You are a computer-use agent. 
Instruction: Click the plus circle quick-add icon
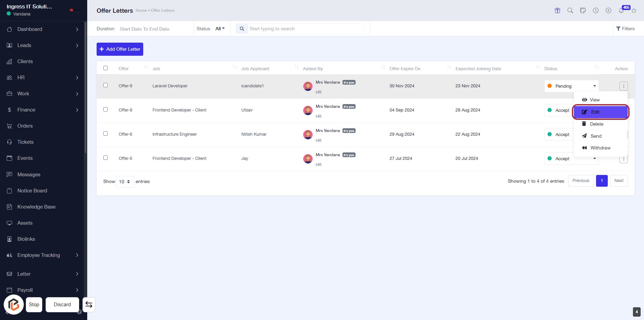click(x=608, y=10)
